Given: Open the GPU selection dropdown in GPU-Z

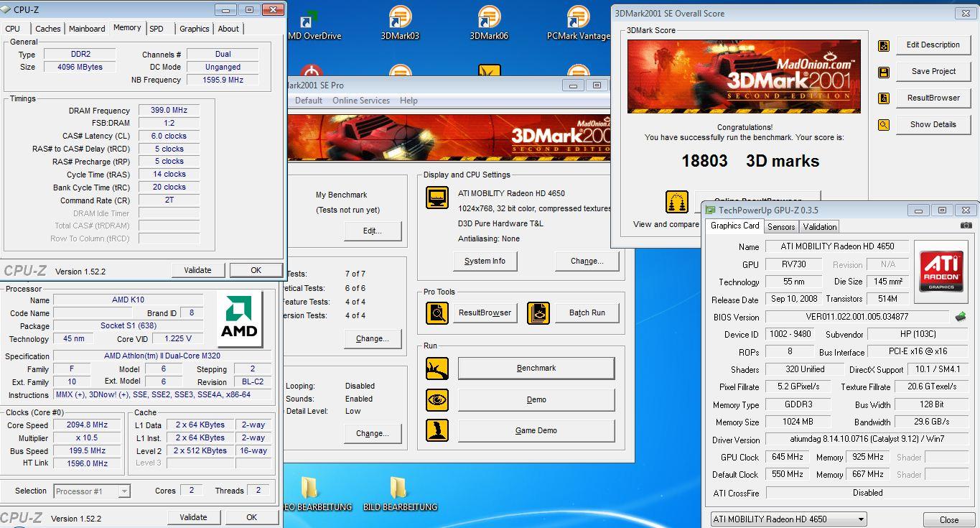Looking at the screenshot, I should [788, 519].
